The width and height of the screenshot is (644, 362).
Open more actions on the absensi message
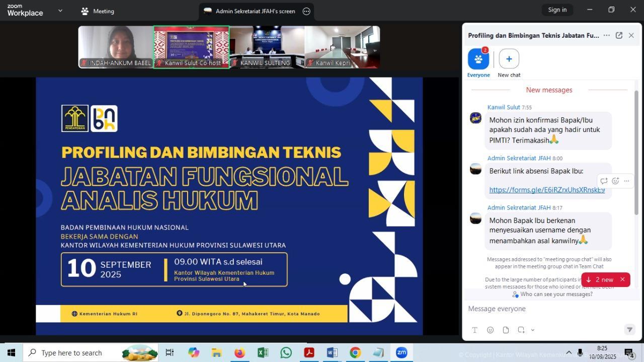tap(626, 181)
